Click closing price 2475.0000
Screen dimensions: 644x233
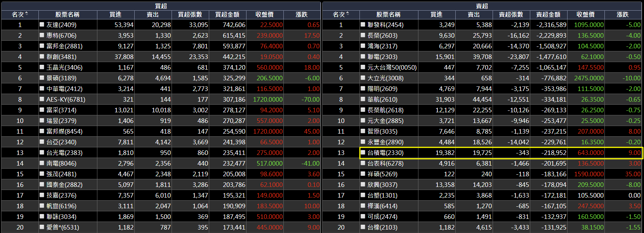pos(589,78)
